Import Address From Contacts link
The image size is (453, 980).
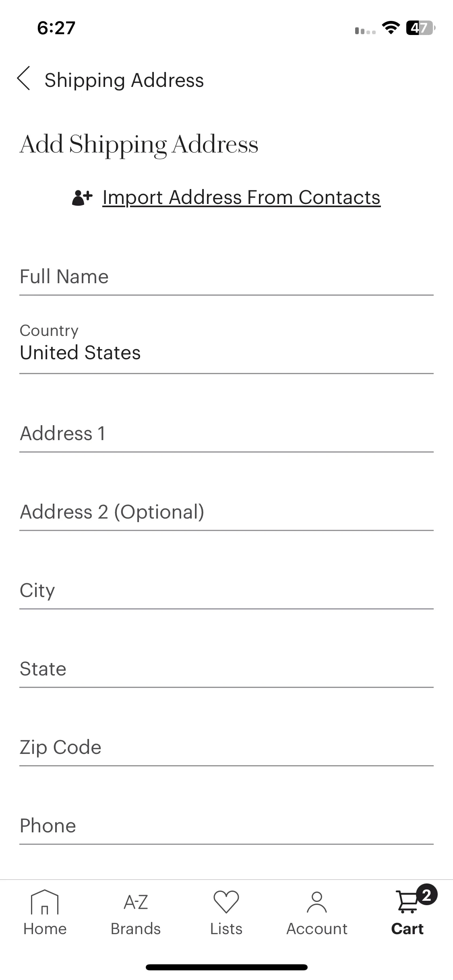coord(241,198)
